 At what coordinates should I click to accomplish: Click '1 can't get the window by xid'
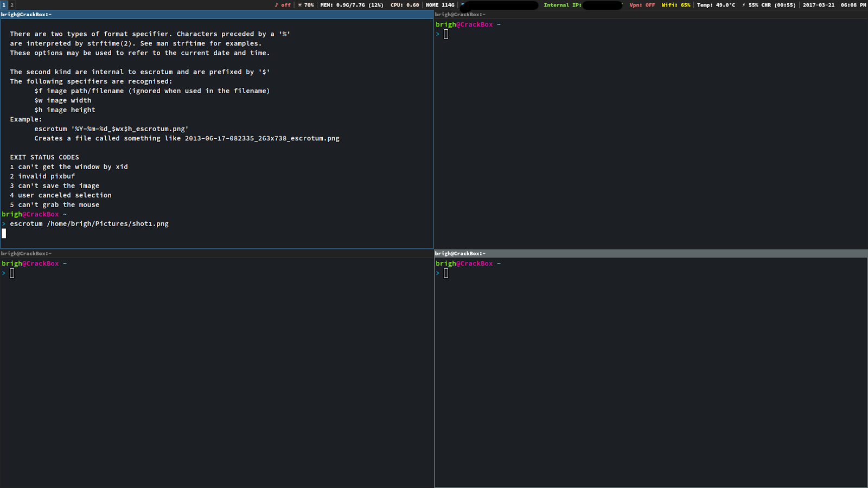pos(69,167)
